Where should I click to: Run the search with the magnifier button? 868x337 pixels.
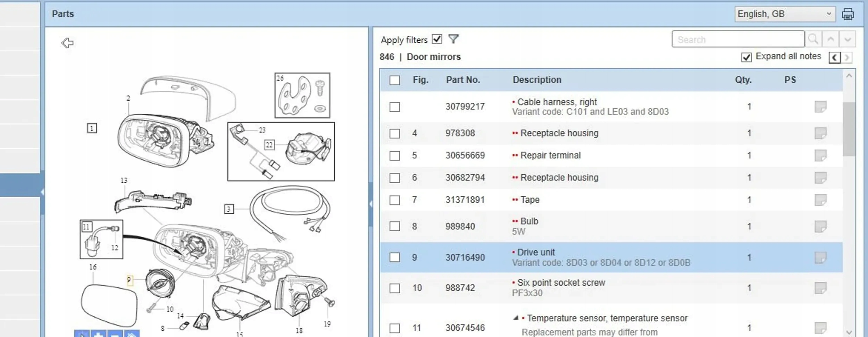(813, 39)
